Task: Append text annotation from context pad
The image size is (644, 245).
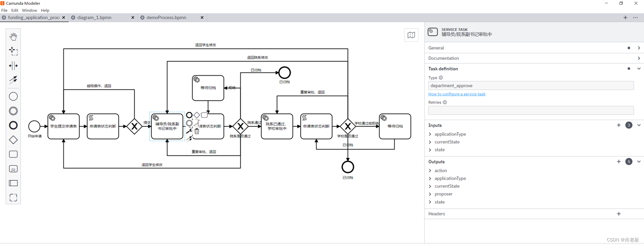Action: pos(197,123)
